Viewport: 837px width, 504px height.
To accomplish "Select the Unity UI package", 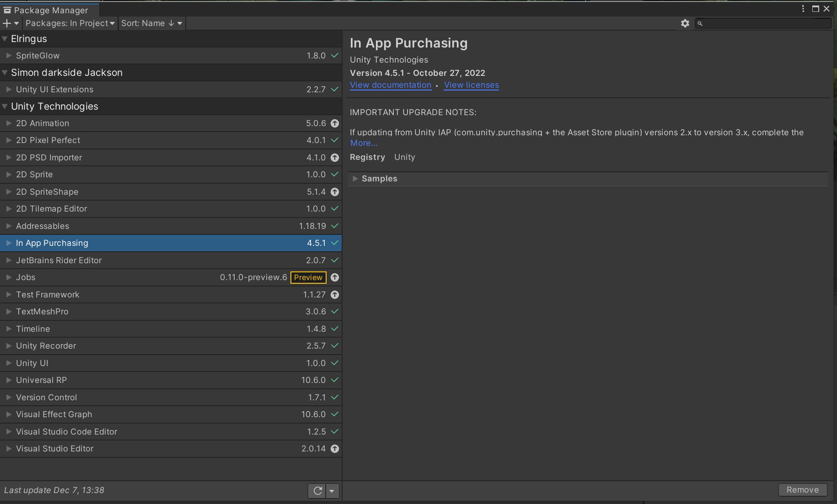I will coord(171,363).
